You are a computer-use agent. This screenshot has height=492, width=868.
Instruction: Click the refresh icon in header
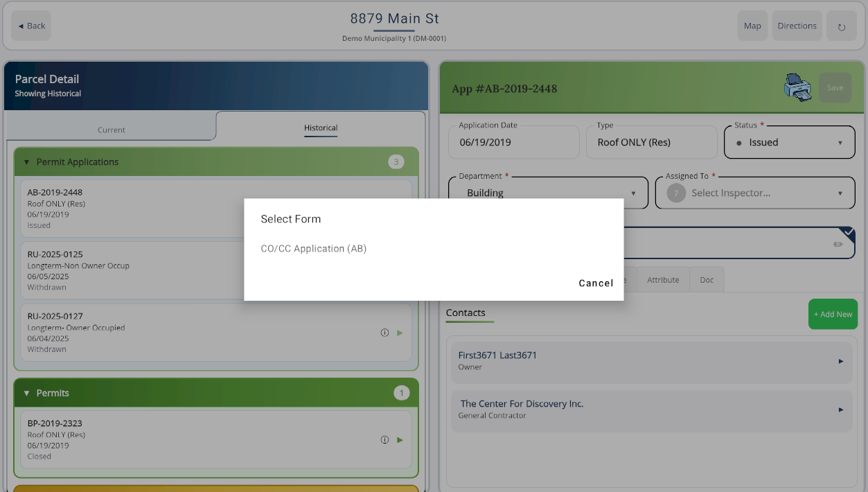(x=842, y=26)
